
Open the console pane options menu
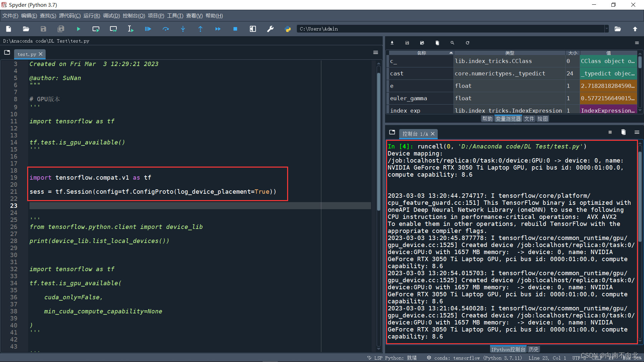637,132
